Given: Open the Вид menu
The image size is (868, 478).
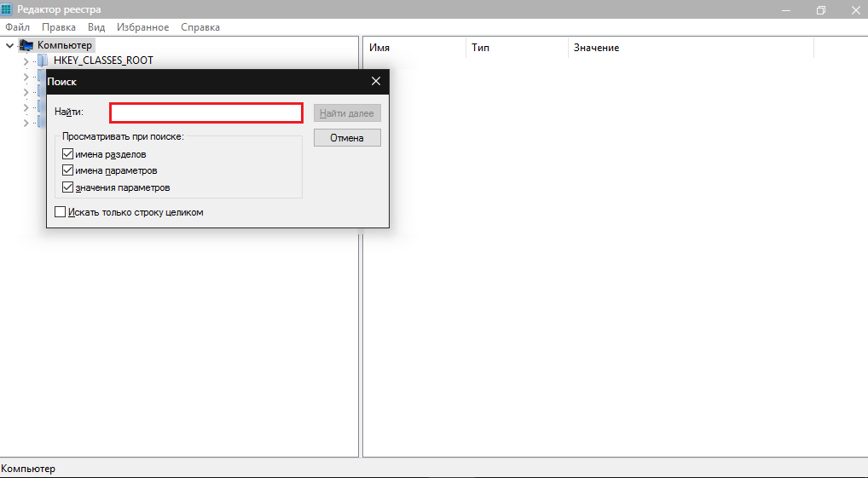Looking at the screenshot, I should 96,27.
